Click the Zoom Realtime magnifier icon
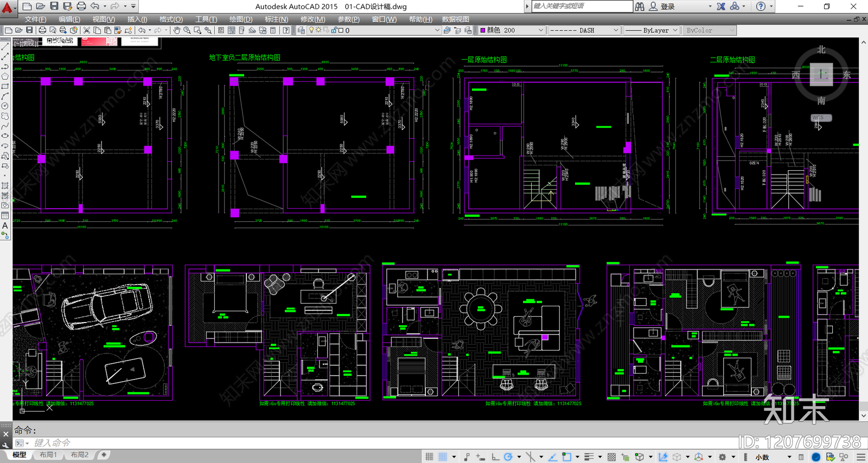 187,30
